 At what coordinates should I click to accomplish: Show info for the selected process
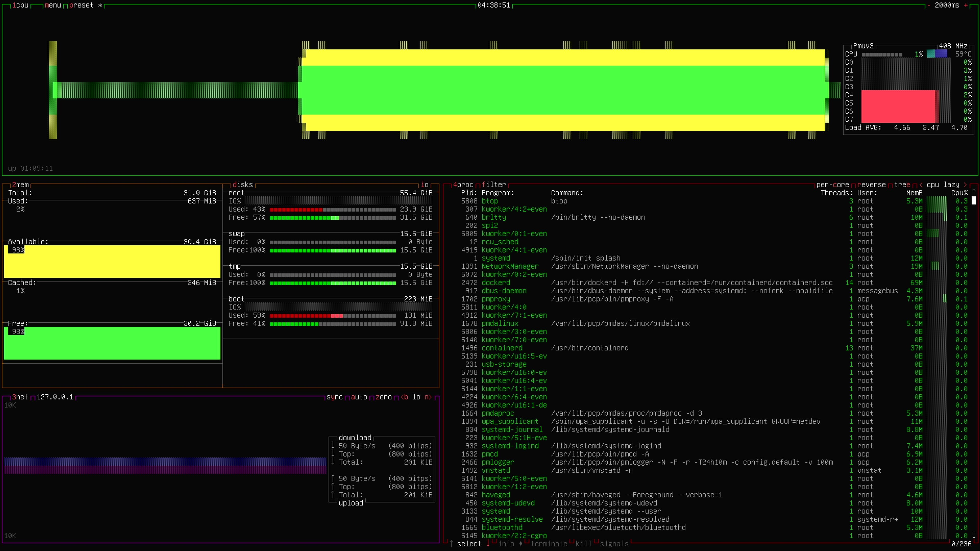(506, 544)
